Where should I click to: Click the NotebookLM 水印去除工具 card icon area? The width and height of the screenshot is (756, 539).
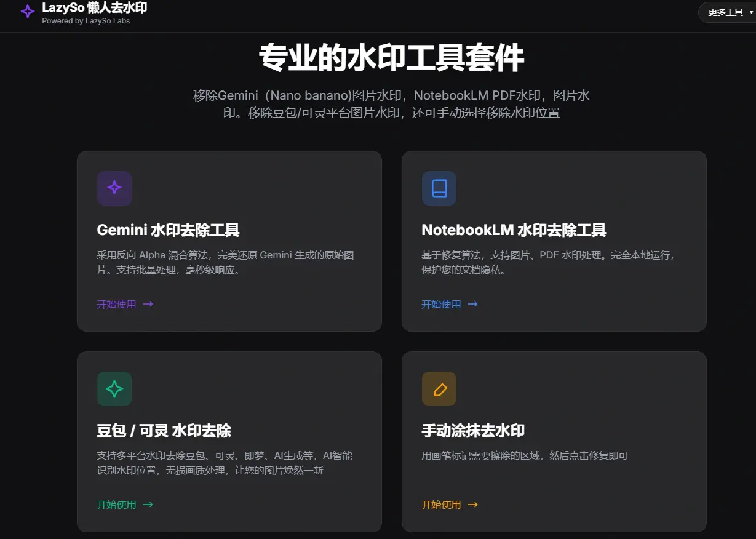point(439,188)
